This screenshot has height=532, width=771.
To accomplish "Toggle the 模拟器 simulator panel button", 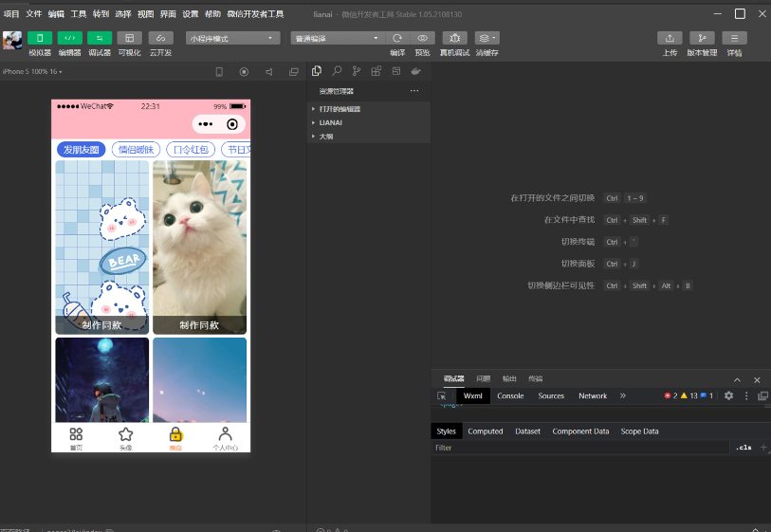I will (40, 38).
